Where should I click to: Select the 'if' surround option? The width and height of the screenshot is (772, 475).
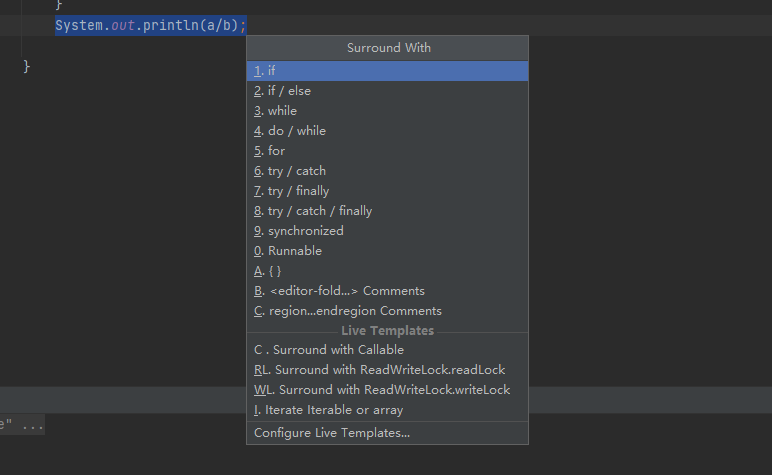point(272,71)
